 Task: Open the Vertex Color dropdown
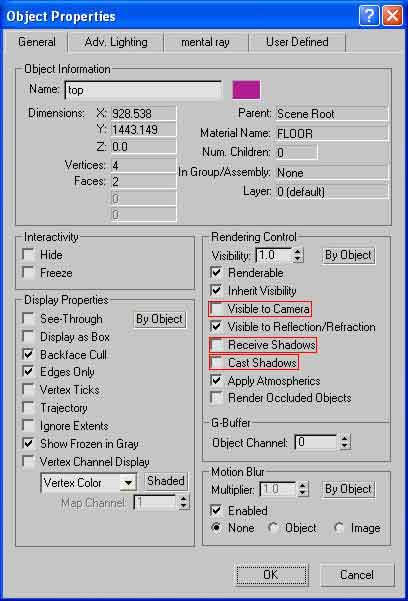(88, 483)
